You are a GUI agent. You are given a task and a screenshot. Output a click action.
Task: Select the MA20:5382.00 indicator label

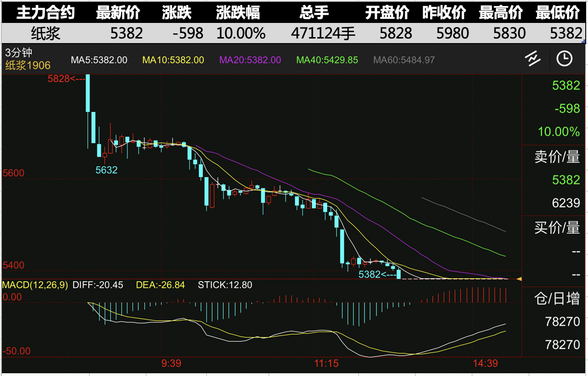[x=250, y=60]
